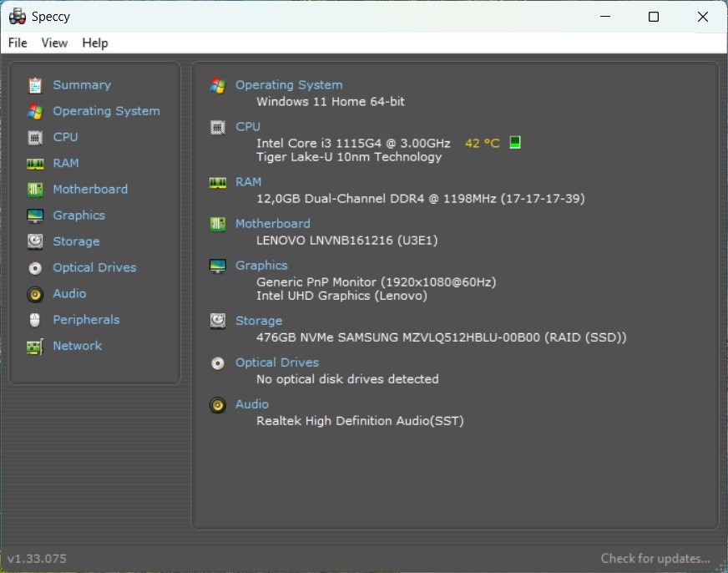The height and width of the screenshot is (573, 728).
Task: Click the v1.33.075 version label
Action: tap(36, 558)
